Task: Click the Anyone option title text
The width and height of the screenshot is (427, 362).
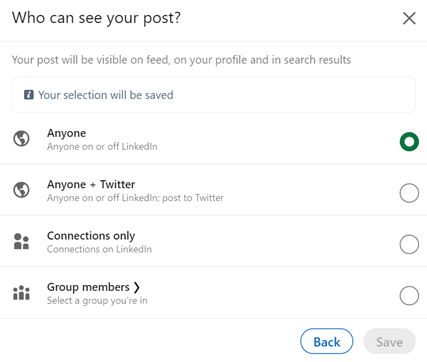Action: point(67,133)
